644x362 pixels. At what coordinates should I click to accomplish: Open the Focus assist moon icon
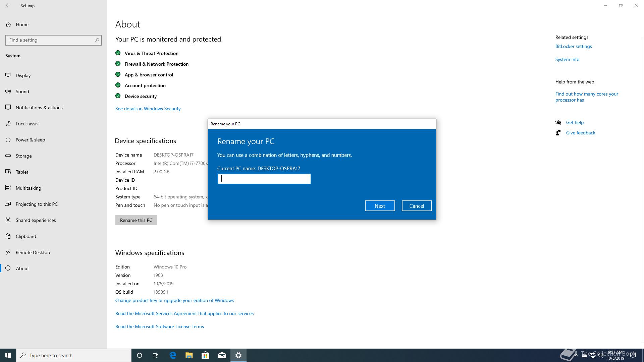(x=8, y=124)
